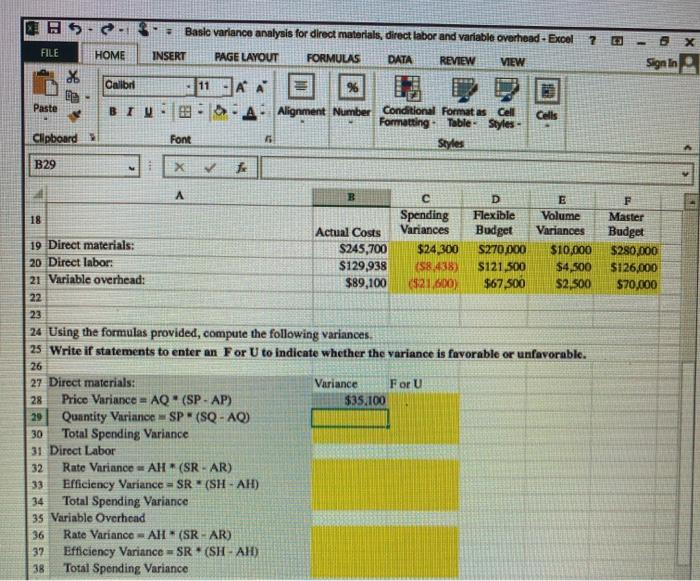The image size is (700, 581).
Task: Apply the Font Color A button
Action: click(x=251, y=113)
